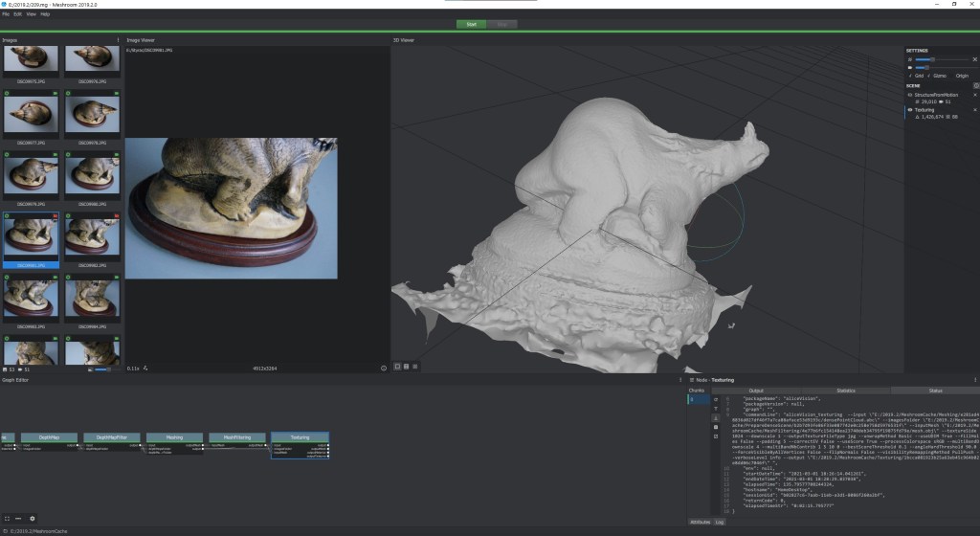Switch to the Statistics tab
Image resolution: width=980 pixels, height=536 pixels.
click(845, 391)
